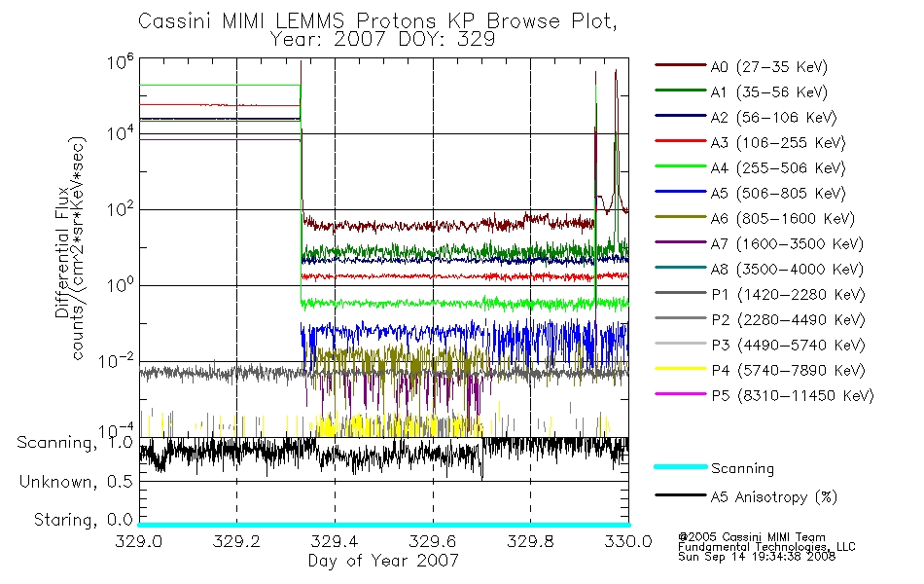Image resolution: width=924 pixels, height=584 pixels.
Task: Click the Scanning, 1.0 axis label
Action: 75,443
